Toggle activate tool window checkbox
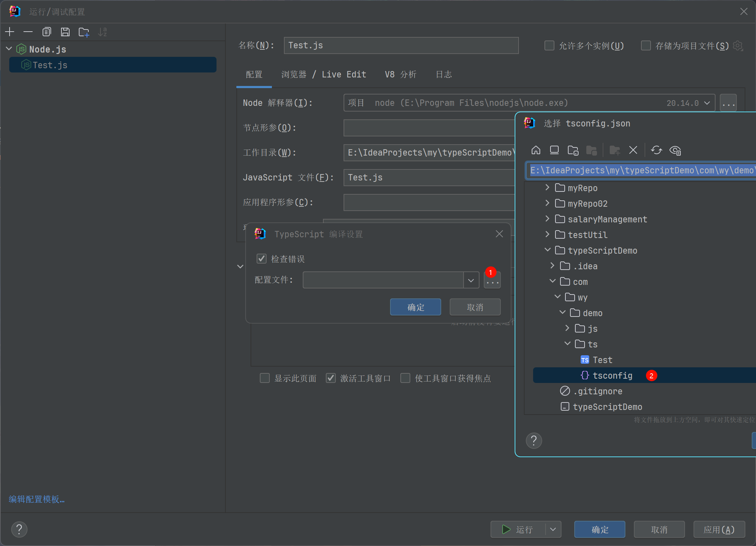Image resolution: width=756 pixels, height=546 pixels. click(331, 378)
